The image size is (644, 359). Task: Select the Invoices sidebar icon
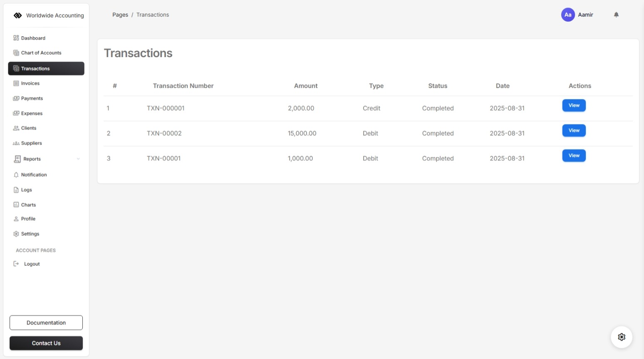click(x=16, y=83)
